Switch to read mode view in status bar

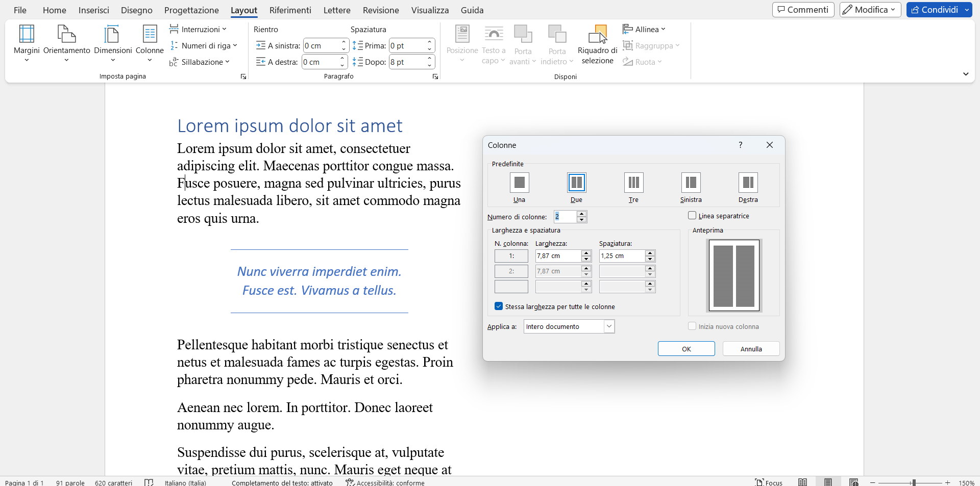[802, 482]
